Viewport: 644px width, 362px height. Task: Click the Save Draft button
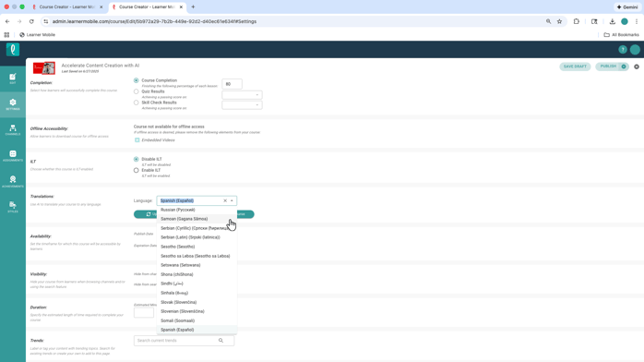(575, 66)
